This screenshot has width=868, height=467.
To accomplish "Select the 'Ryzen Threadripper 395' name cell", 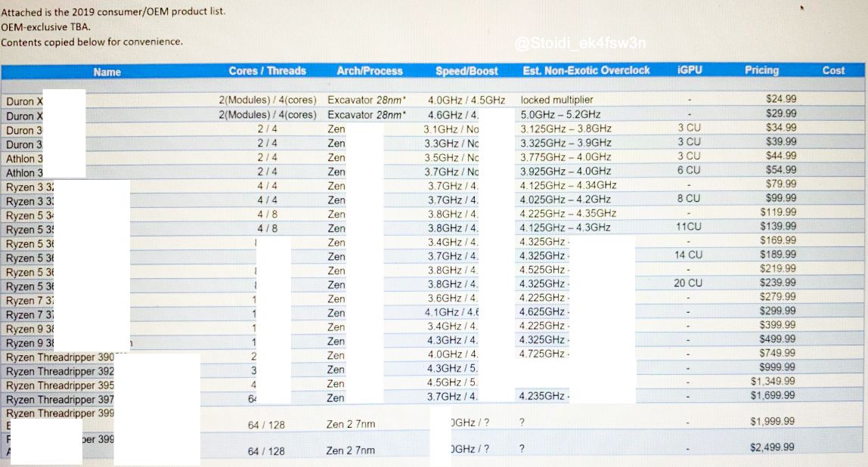I will click(60, 385).
